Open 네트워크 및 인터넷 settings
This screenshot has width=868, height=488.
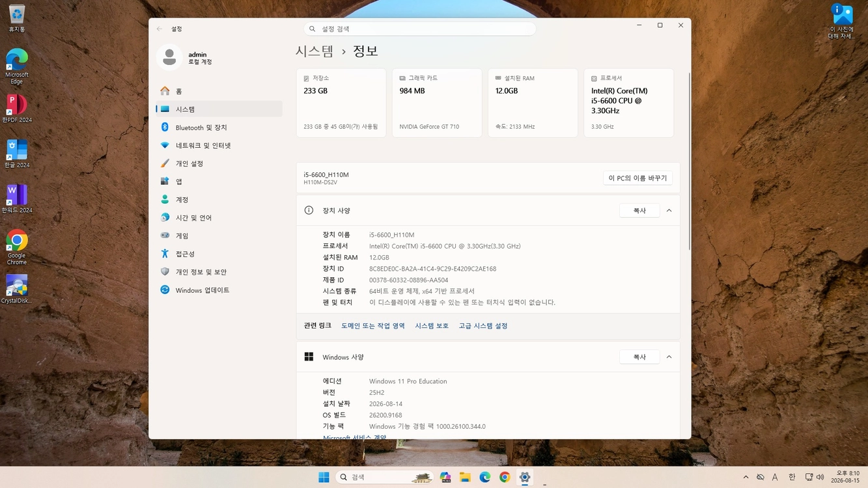click(219, 146)
